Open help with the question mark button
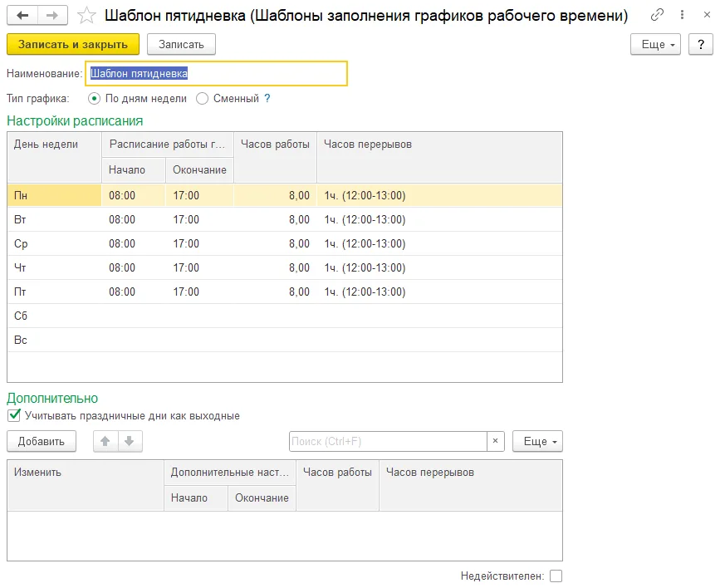 [701, 45]
